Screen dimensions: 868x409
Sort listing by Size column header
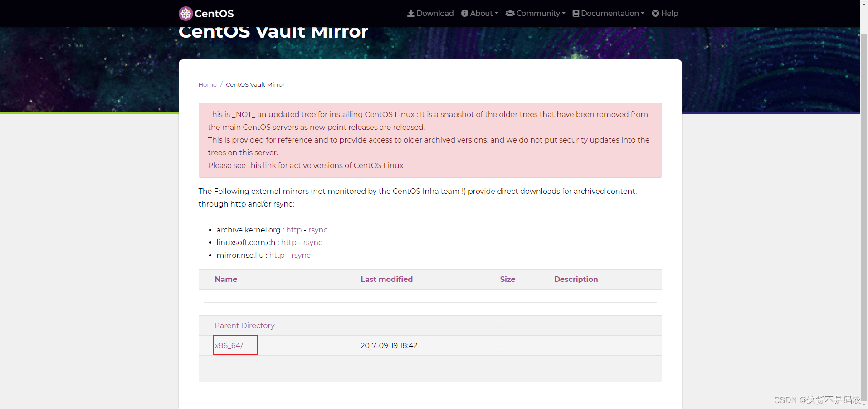click(507, 279)
